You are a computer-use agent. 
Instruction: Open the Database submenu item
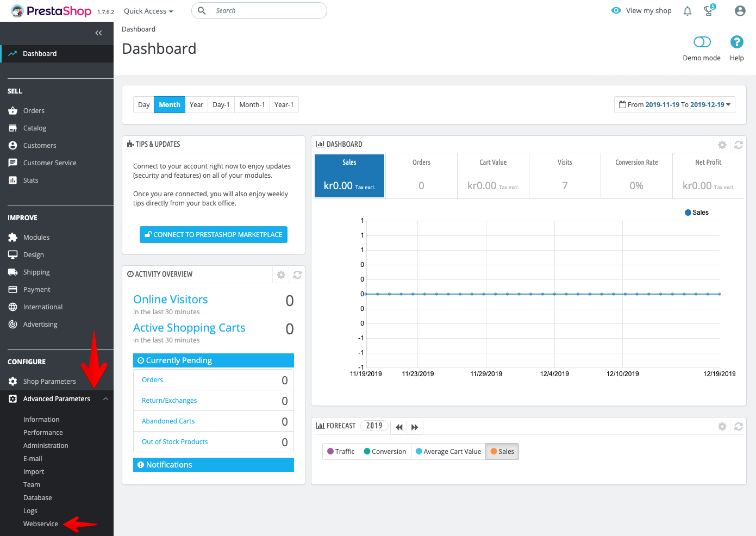pos(38,497)
